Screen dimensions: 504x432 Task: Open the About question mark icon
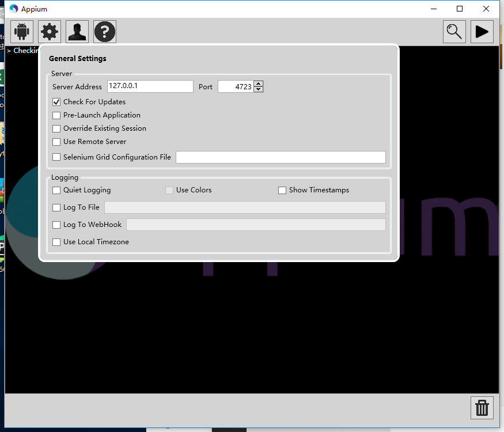(105, 32)
